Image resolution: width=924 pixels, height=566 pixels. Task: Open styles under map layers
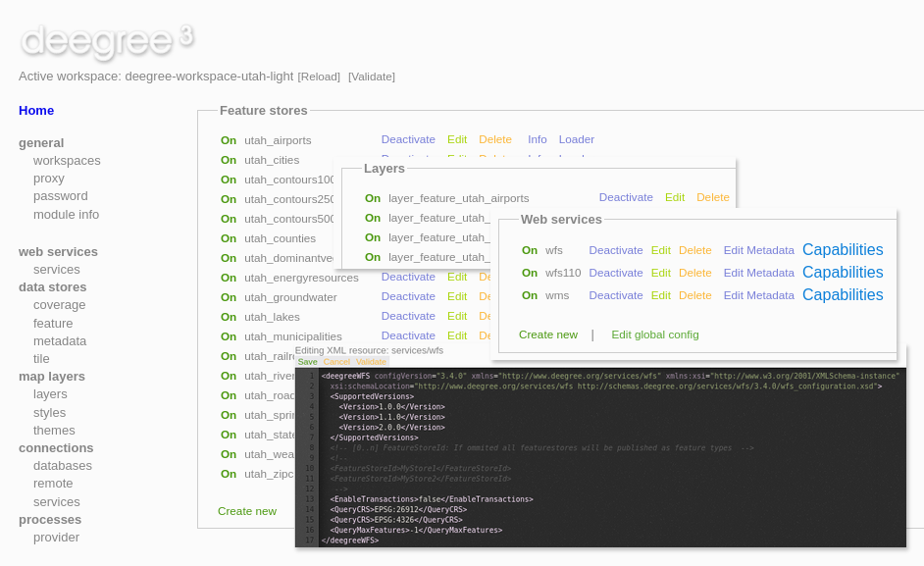point(49,413)
